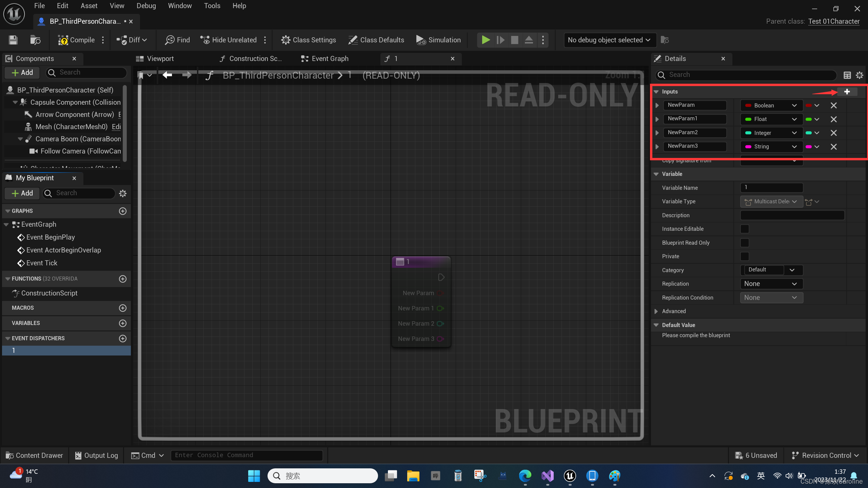Select the Event Graph tab
The height and width of the screenshot is (488, 868).
coord(330,58)
